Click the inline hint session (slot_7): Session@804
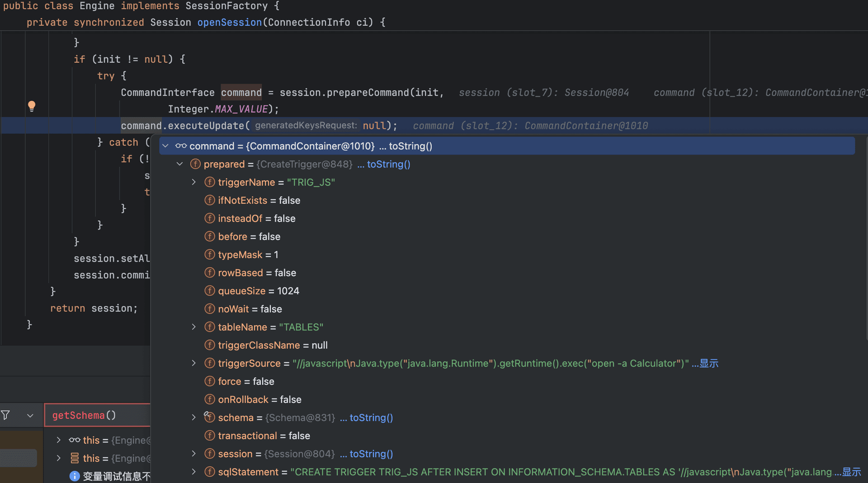This screenshot has height=483, width=868. (544, 93)
